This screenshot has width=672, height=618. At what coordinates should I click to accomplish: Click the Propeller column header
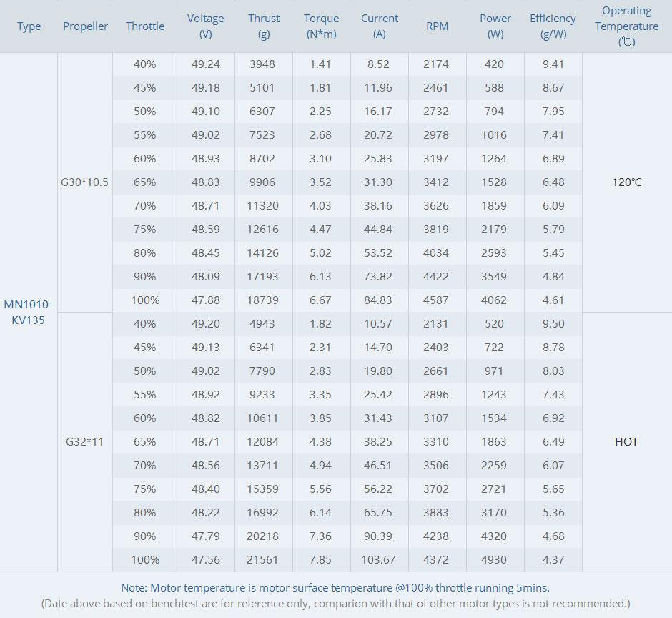85,26
